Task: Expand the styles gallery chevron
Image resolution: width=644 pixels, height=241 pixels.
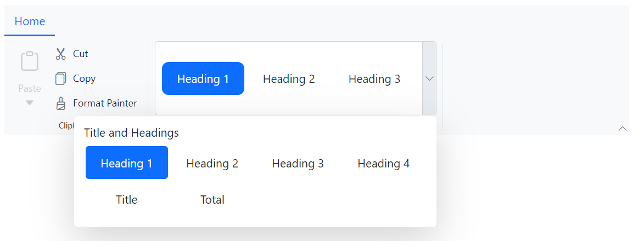Action: click(429, 79)
